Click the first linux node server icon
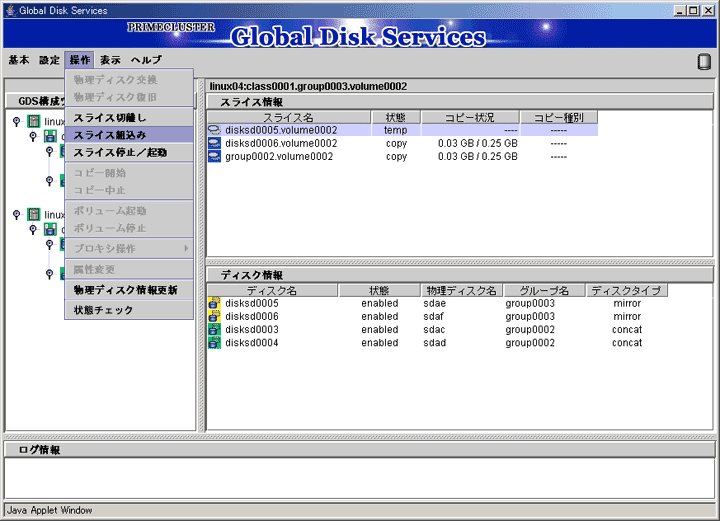This screenshot has width=720, height=521. (x=34, y=121)
